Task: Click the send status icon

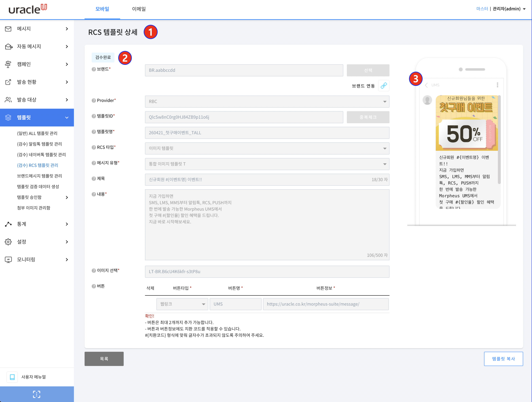Action: click(8, 82)
